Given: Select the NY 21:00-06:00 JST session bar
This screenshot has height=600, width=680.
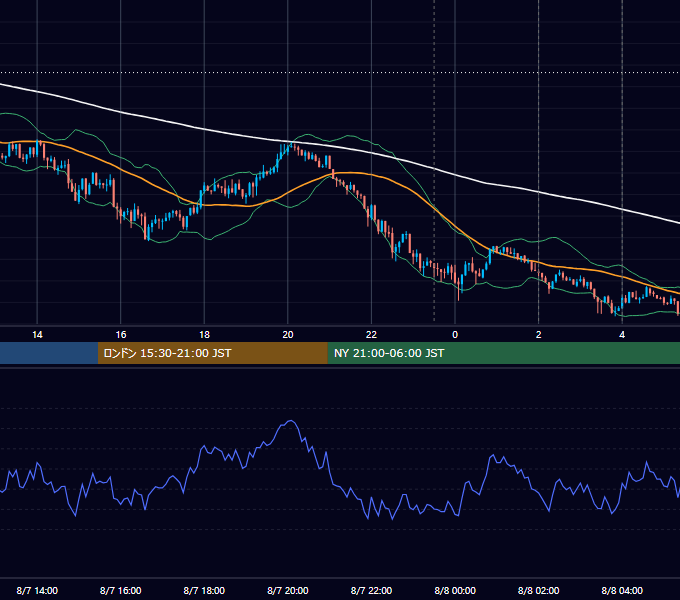Looking at the screenshot, I should [503, 353].
